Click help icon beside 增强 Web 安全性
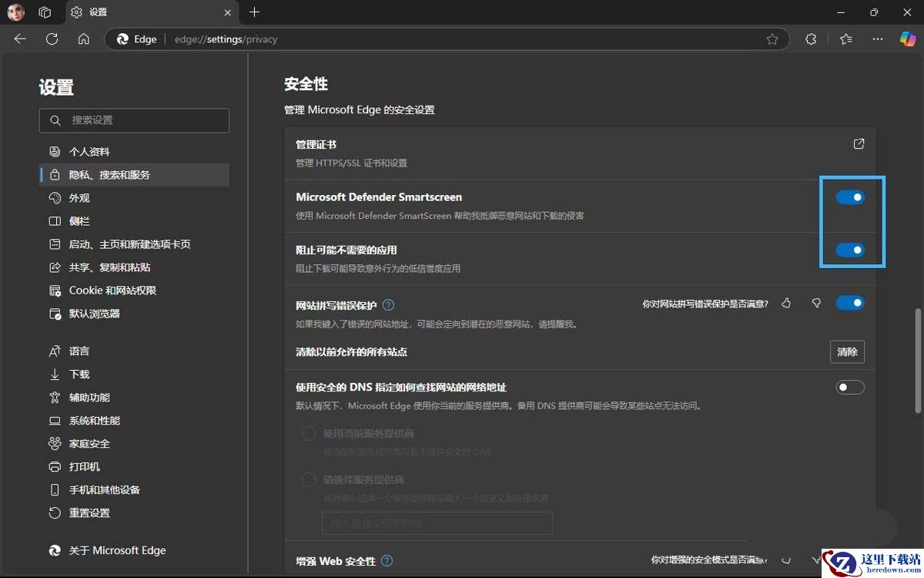Viewport: 924px width, 578px height. [x=387, y=561]
